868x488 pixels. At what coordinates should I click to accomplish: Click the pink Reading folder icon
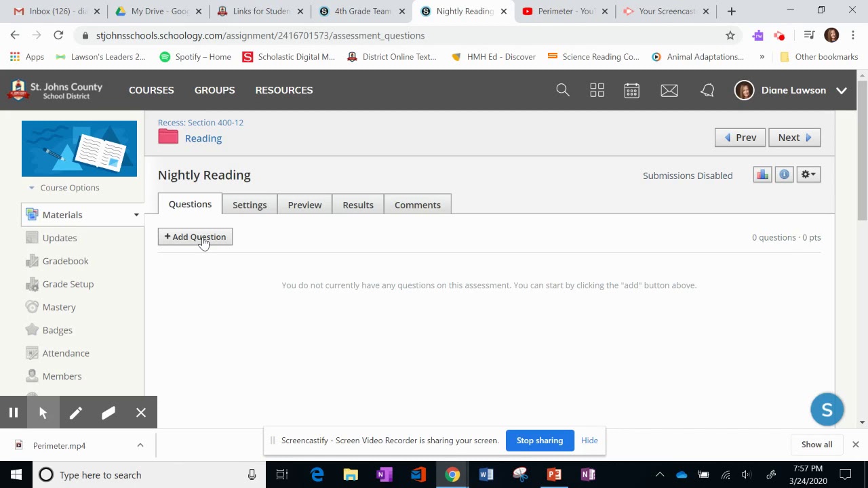[168, 138]
